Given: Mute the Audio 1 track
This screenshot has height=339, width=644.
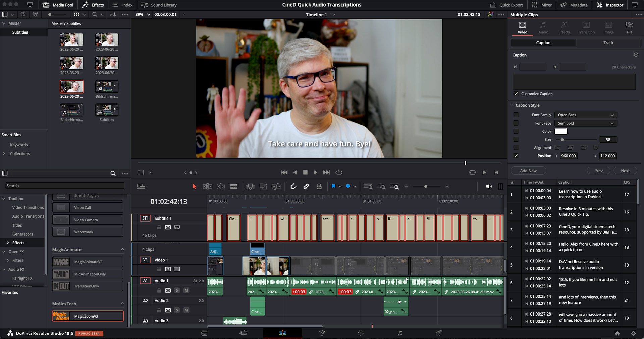Looking at the screenshot, I should pyautogui.click(x=186, y=290).
